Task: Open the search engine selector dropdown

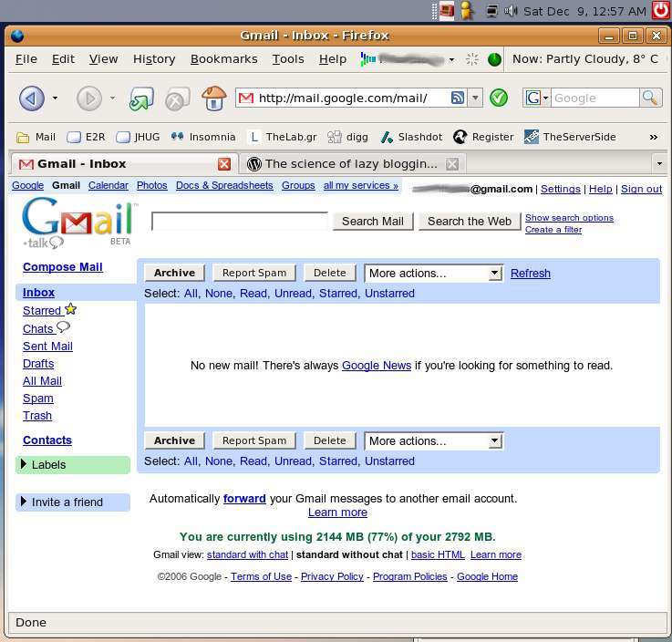Action: click(x=537, y=98)
